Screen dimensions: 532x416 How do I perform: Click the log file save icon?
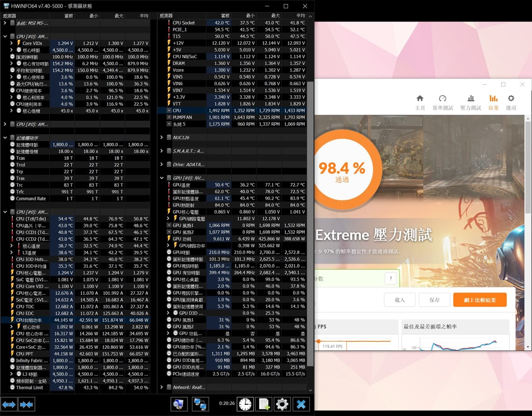click(264, 404)
